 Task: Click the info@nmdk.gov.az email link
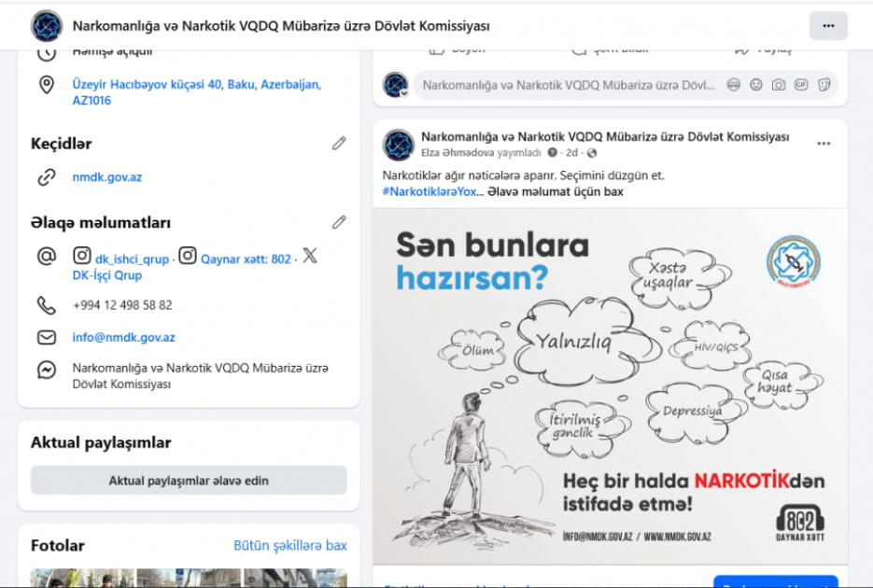[123, 338]
